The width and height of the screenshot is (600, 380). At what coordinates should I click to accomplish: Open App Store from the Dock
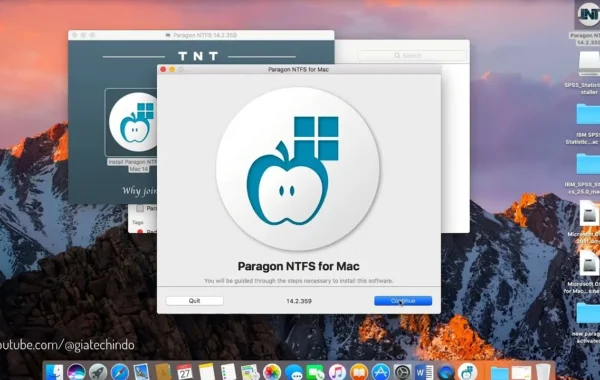(381, 372)
